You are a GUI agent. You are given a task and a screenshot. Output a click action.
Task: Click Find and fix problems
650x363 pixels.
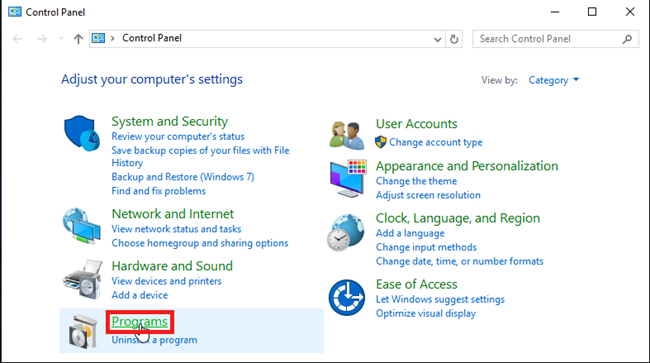[x=158, y=191]
